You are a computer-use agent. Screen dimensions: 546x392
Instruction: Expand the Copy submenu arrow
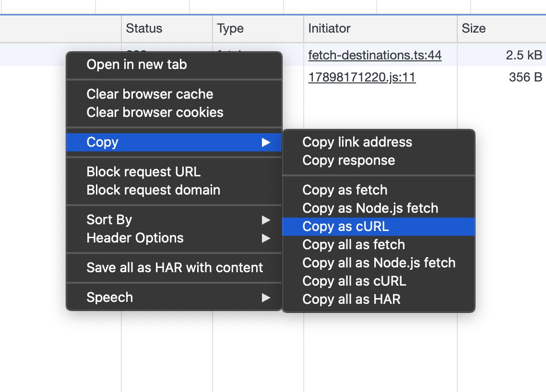(x=265, y=142)
